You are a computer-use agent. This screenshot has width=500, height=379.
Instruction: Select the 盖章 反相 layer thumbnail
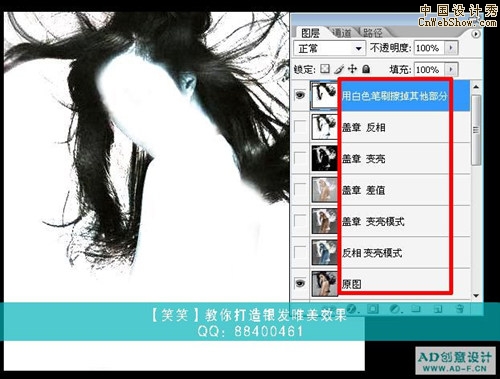[x=324, y=127]
